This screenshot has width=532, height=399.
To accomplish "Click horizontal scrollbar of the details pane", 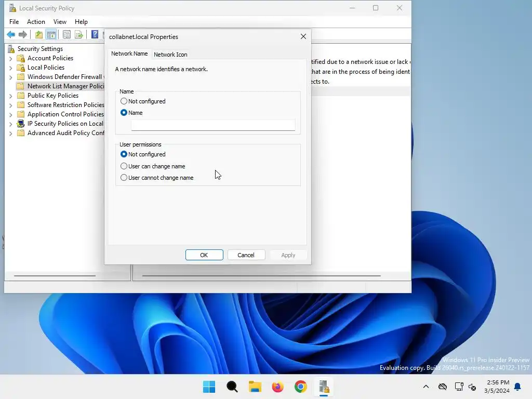I will click(261, 276).
